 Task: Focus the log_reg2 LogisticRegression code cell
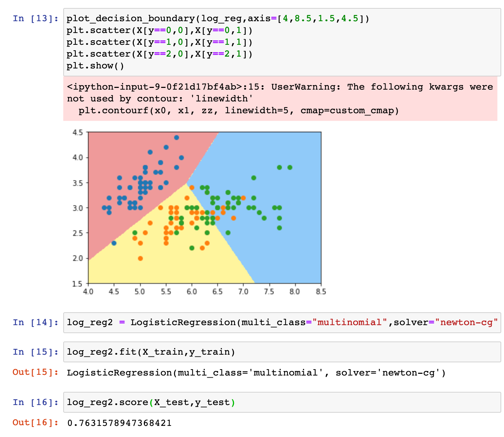[x=280, y=322]
